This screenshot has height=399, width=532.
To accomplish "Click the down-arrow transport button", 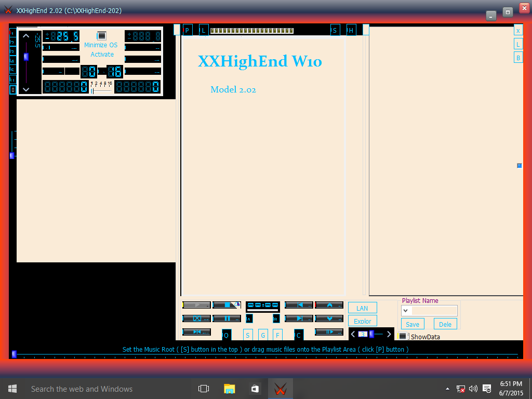I will 329,318.
